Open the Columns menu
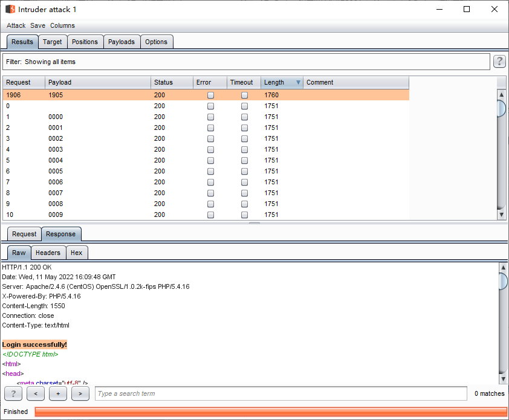509x420 pixels. coord(62,25)
